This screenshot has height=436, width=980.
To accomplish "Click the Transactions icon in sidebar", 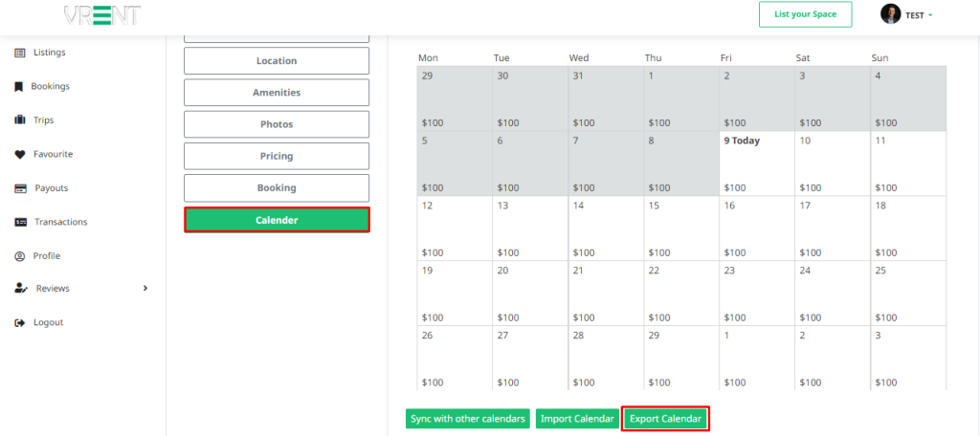I will click(x=20, y=222).
